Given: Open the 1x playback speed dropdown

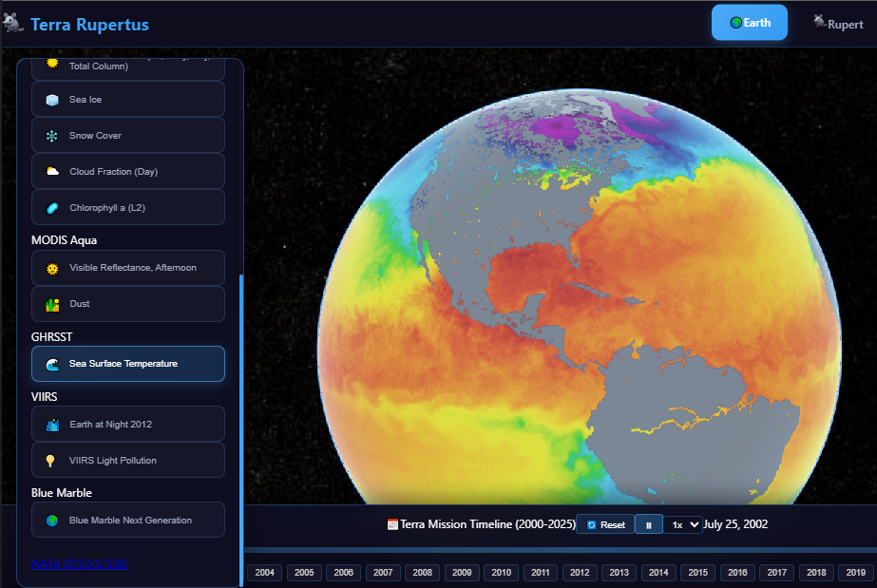Looking at the screenshot, I should click(x=683, y=525).
